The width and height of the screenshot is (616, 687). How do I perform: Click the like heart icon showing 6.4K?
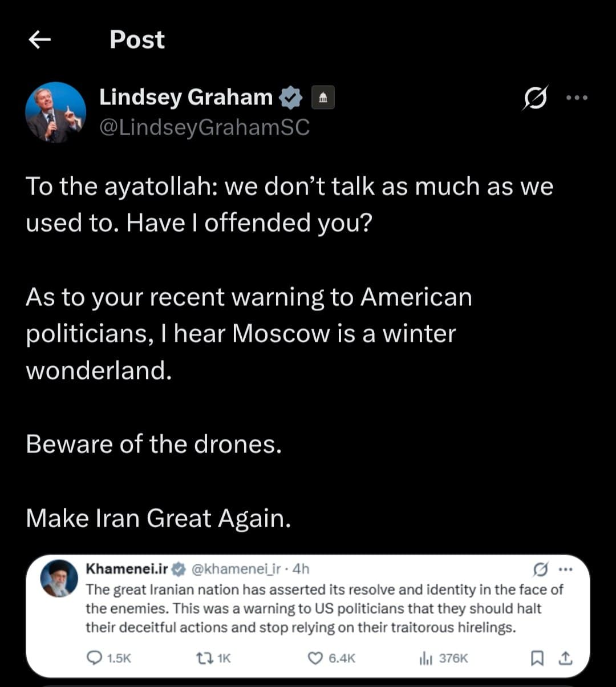pos(315,657)
